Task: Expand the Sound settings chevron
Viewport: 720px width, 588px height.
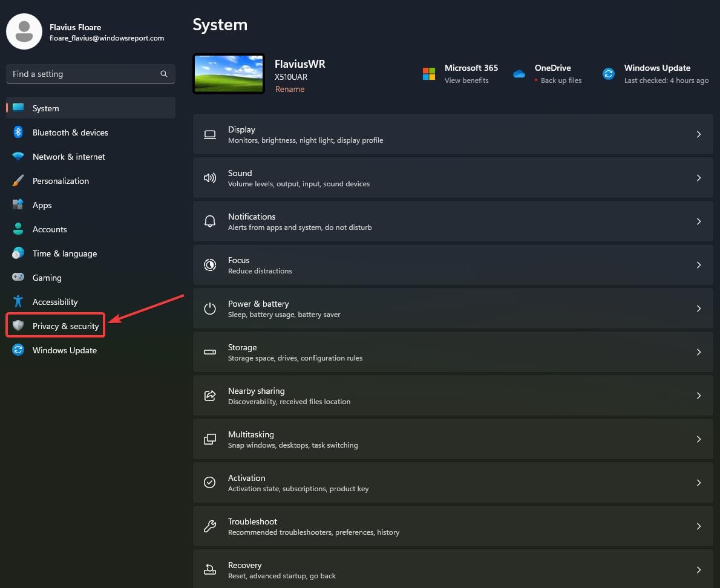Action: coord(698,178)
